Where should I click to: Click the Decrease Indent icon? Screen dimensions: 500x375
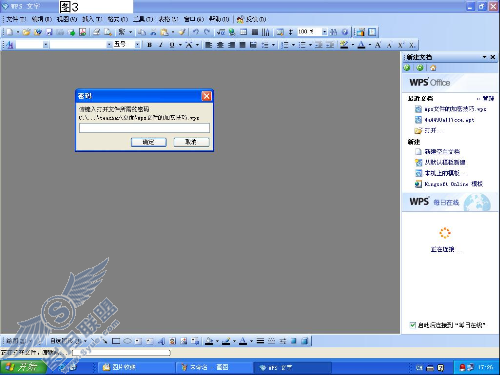coord(319,45)
